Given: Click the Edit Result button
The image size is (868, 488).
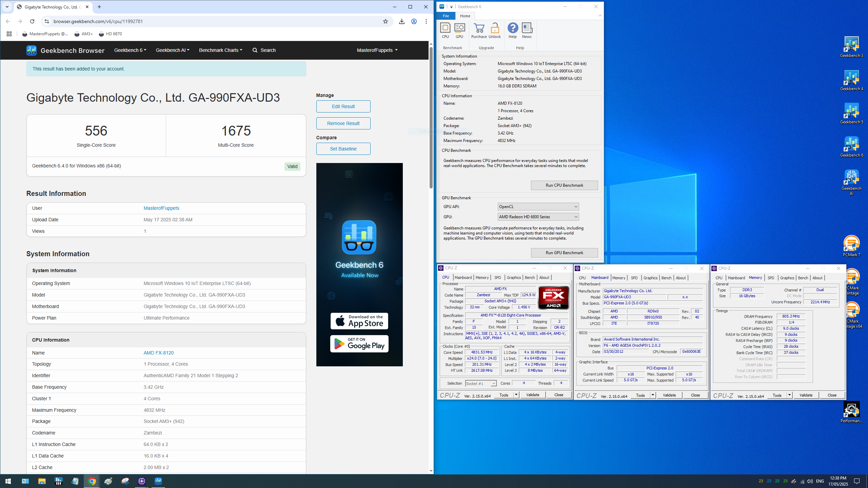Looking at the screenshot, I should [x=343, y=106].
